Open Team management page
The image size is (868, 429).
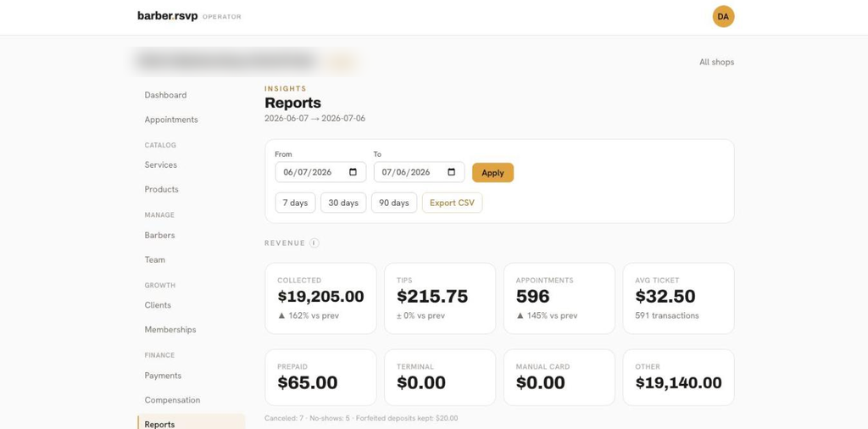[x=155, y=259]
